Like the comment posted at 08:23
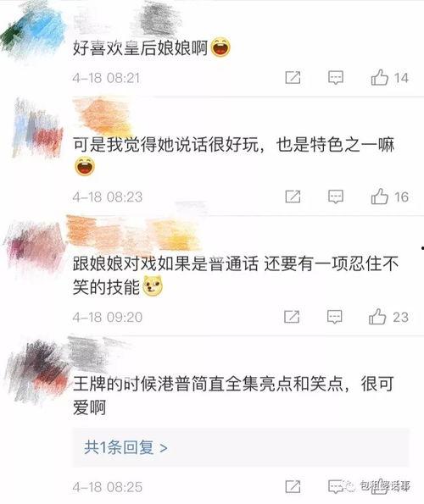This screenshot has width=424, height=504. [380, 197]
